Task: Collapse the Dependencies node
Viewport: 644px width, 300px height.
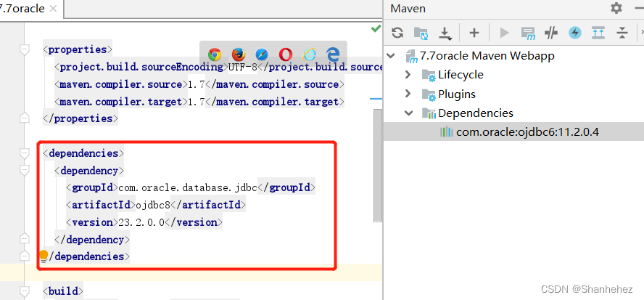Action: [408, 113]
